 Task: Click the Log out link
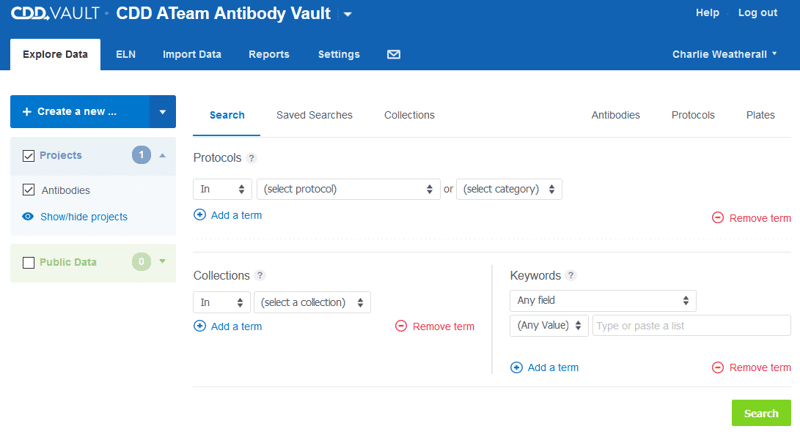pyautogui.click(x=758, y=13)
